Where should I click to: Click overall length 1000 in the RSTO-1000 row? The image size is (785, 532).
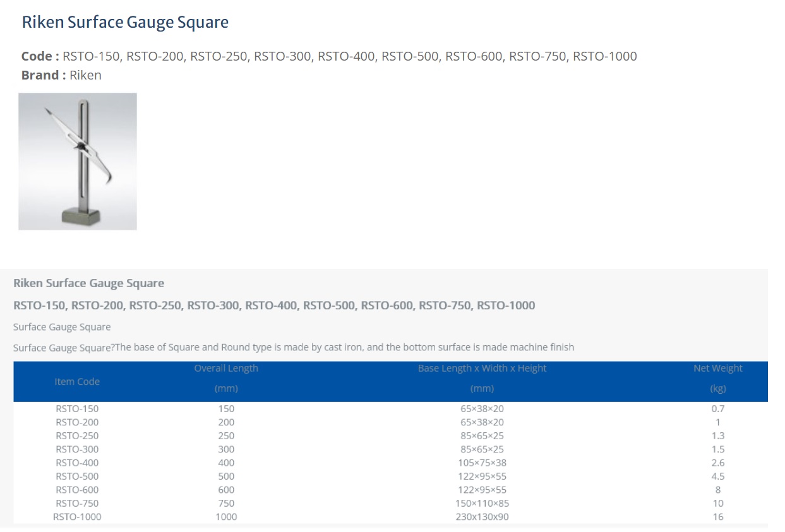(x=226, y=517)
